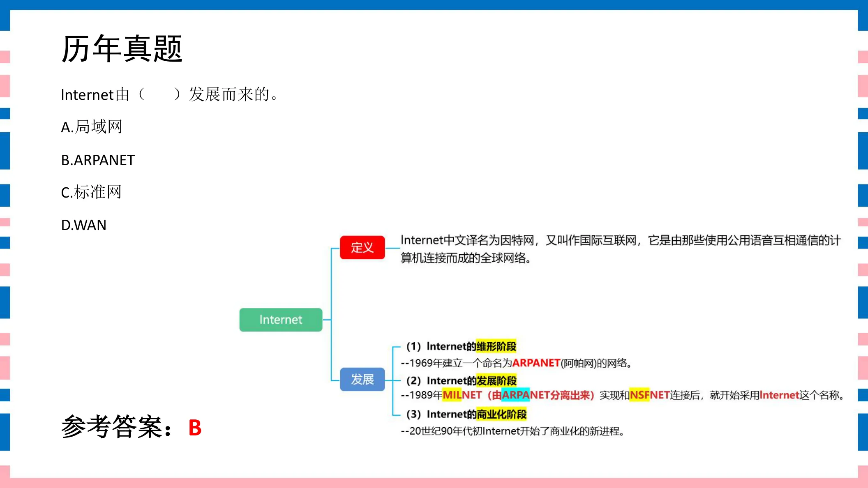This screenshot has height=488, width=868.
Task: Select answer option D.WAN
Action: click(x=84, y=225)
